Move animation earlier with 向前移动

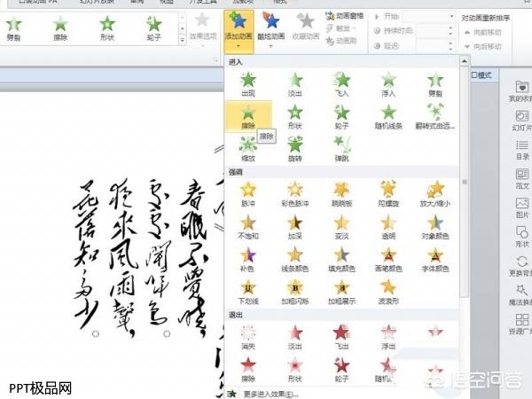(x=483, y=32)
